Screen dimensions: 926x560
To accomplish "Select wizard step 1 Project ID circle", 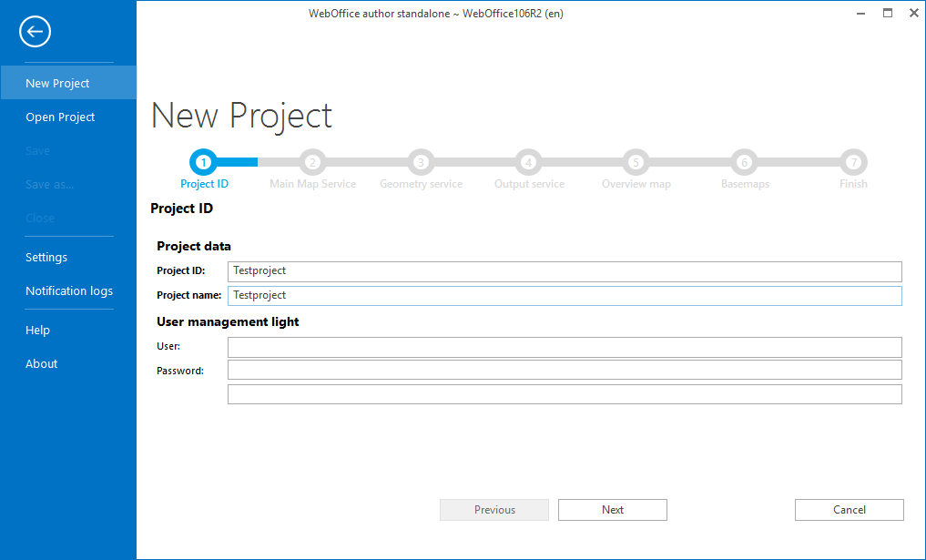I will coord(204,161).
